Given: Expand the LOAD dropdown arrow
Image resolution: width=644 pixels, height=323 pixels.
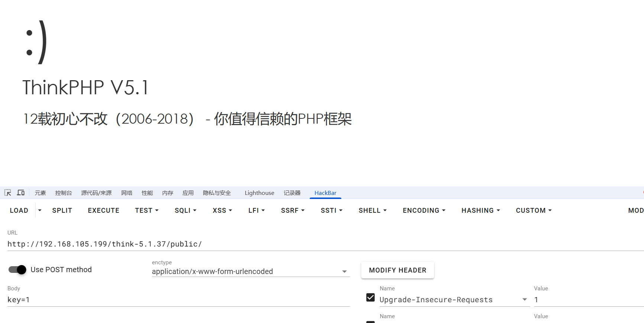Looking at the screenshot, I should coord(40,211).
